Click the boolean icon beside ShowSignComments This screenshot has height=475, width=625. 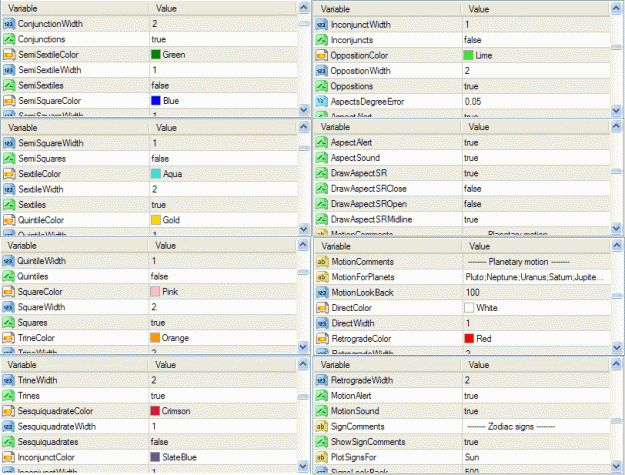[321, 442]
